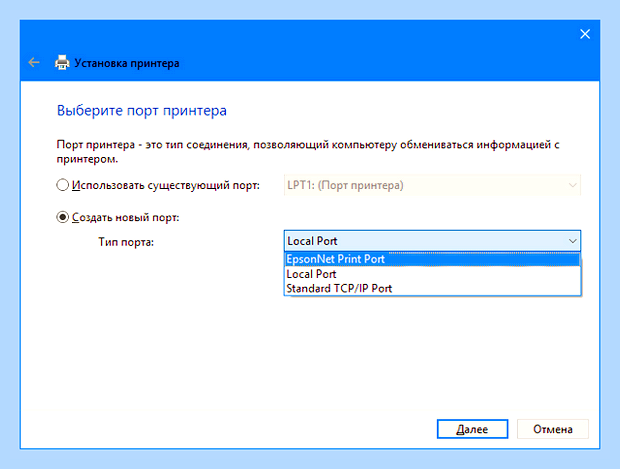Go back using the arrow icon

coord(34,62)
